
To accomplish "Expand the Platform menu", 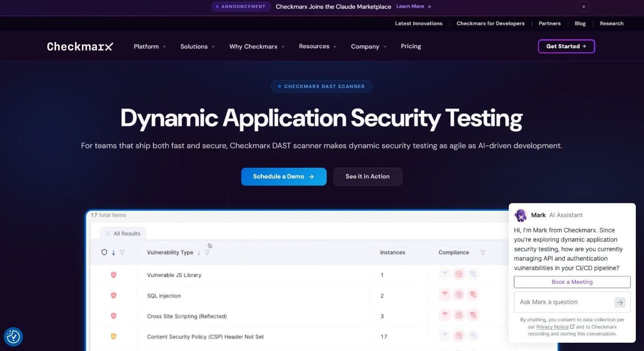I will point(149,47).
